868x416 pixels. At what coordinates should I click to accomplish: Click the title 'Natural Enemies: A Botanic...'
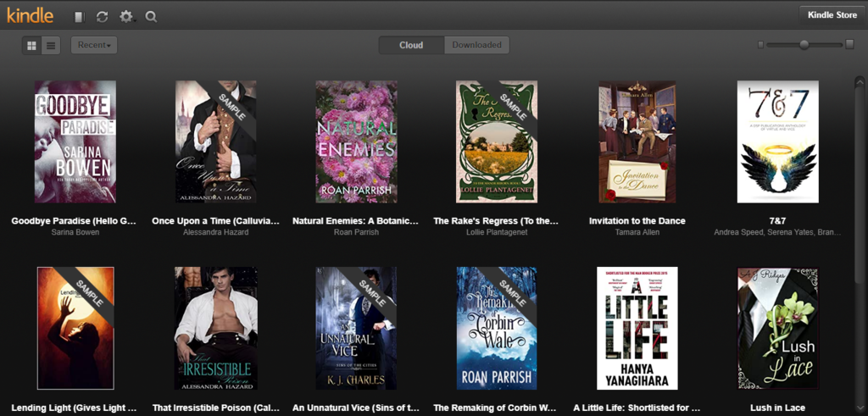[x=357, y=221]
